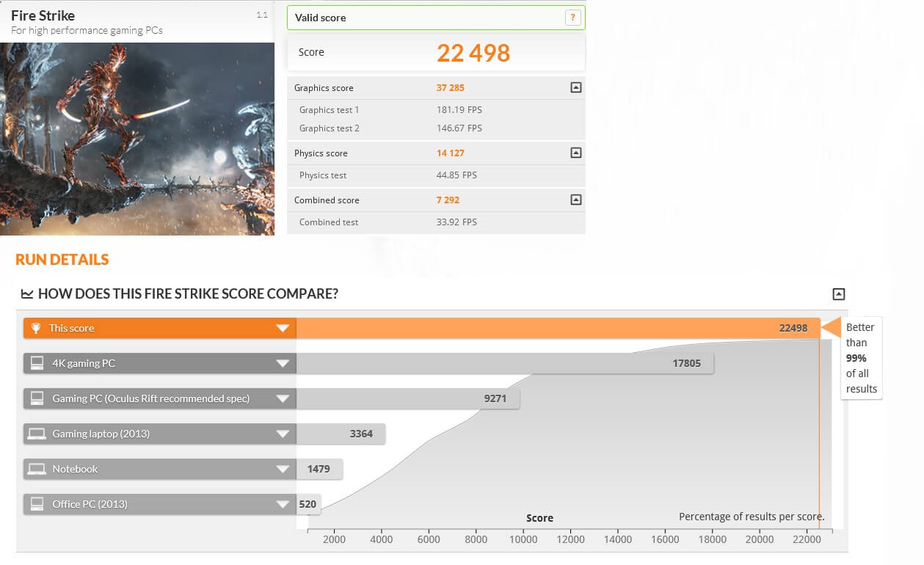
Task: Click the Oculus Rift Gaming PC monitor icon
Action: [36, 398]
